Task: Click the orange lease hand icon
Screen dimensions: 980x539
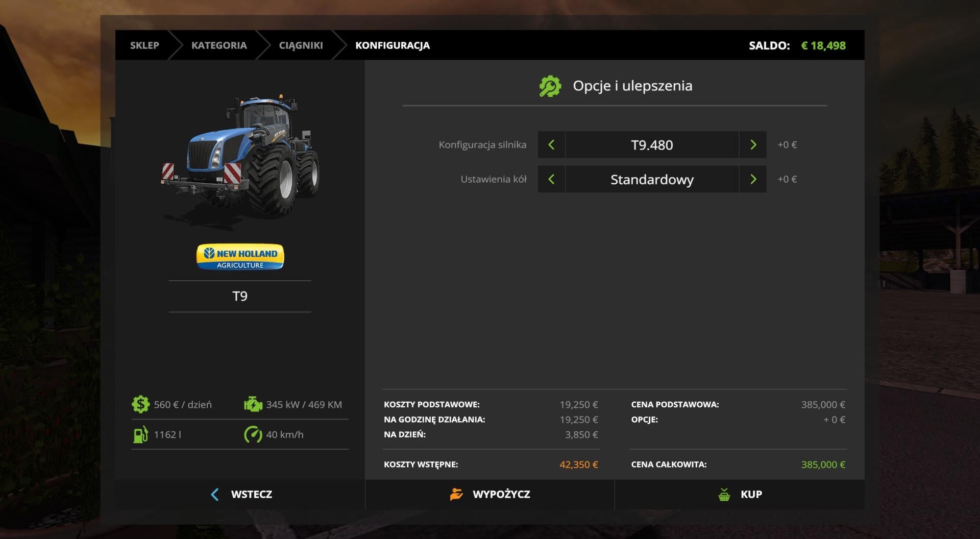Action: [x=456, y=494]
